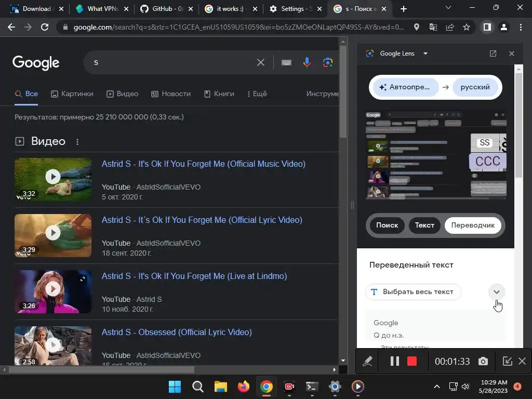The image size is (532, 399).
Task: Open the target language русский selector
Action: 475,87
